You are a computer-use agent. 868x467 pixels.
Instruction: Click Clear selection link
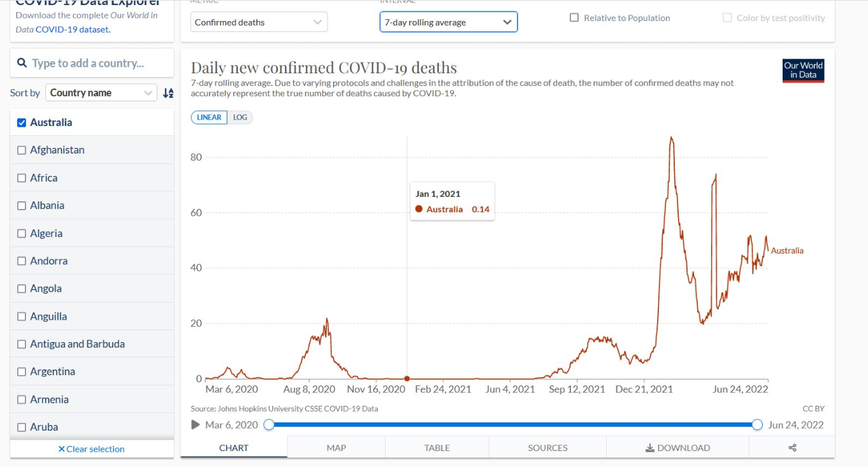[x=91, y=449]
